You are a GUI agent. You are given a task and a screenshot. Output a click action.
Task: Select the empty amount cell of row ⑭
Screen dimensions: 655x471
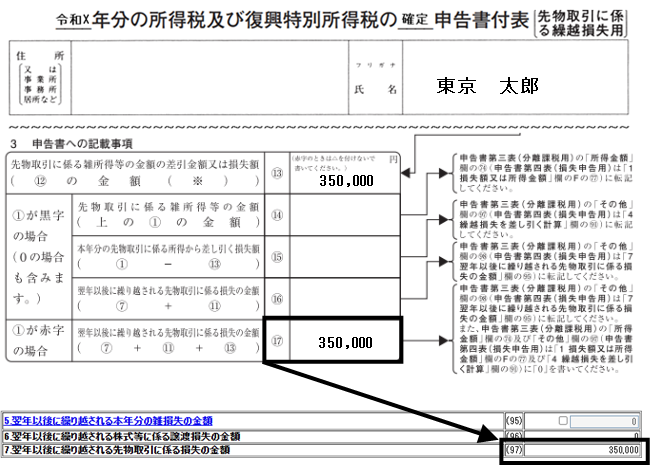click(345, 215)
